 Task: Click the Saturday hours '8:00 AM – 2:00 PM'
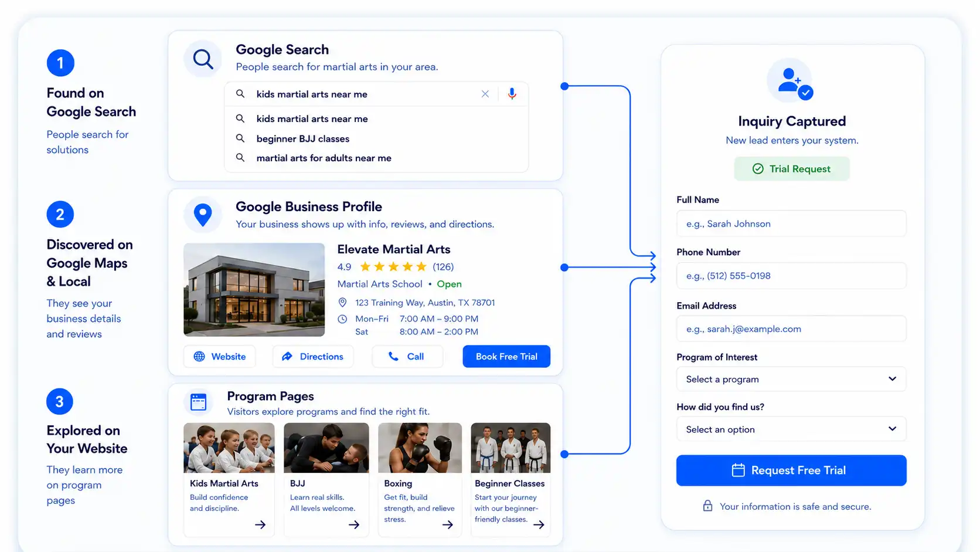click(439, 332)
